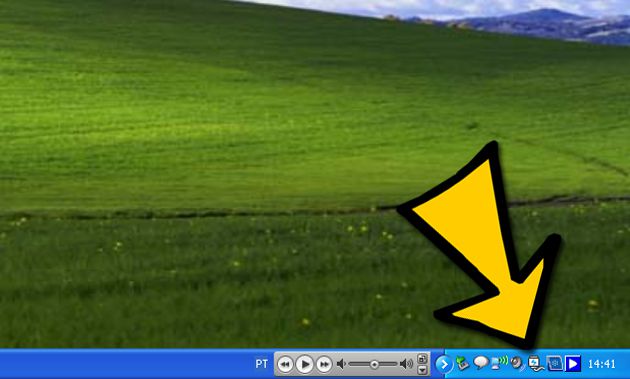Click the 14:41 system clock
Image resolution: width=630 pixels, height=379 pixels.
pos(601,364)
